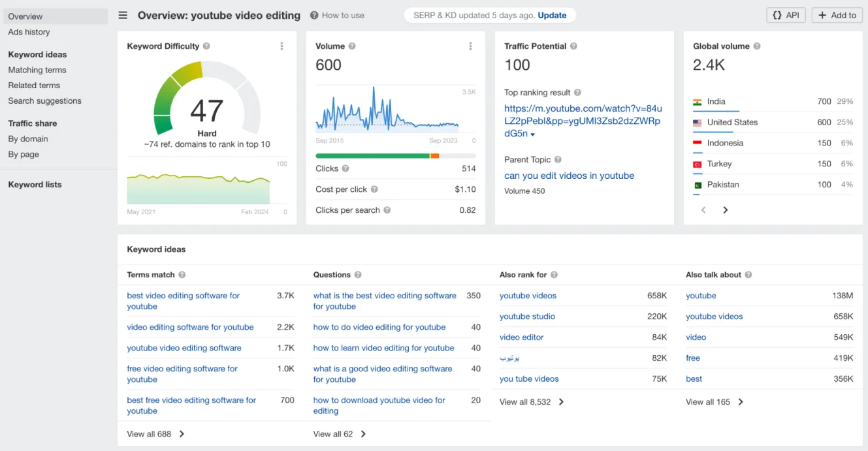The height and width of the screenshot is (451, 868).
Task: Open the Arabic keyword 'يوتيوب' link
Action: click(x=509, y=358)
